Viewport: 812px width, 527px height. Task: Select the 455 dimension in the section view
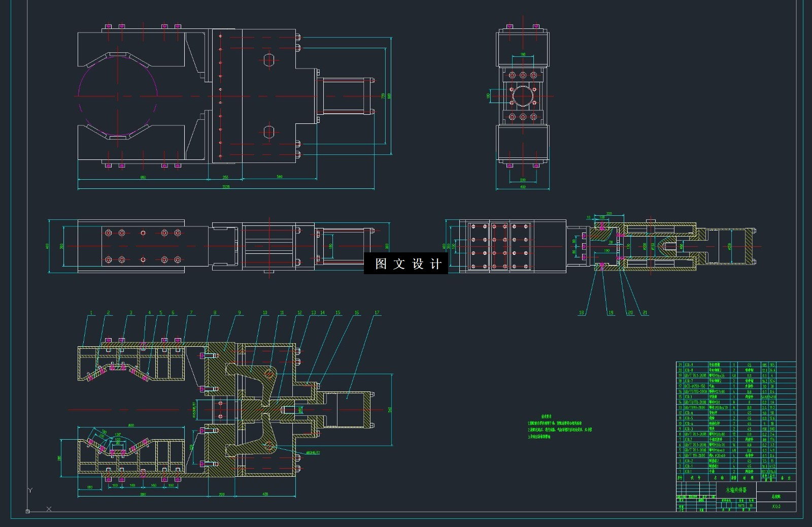265,494
